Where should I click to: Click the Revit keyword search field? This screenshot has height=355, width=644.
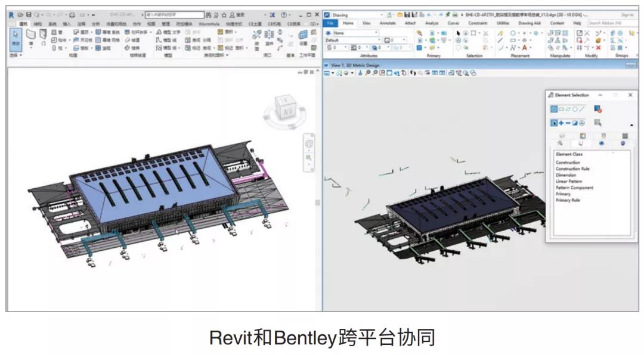point(175,15)
